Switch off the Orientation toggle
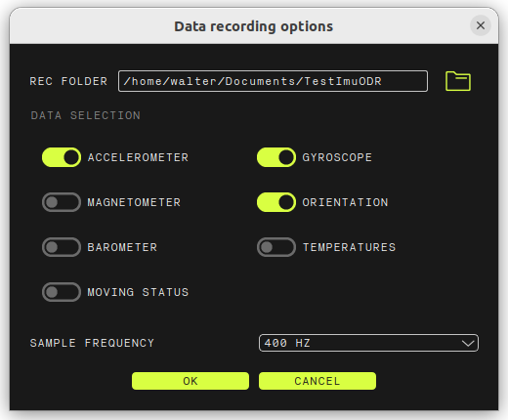508x420 pixels. [x=276, y=202]
